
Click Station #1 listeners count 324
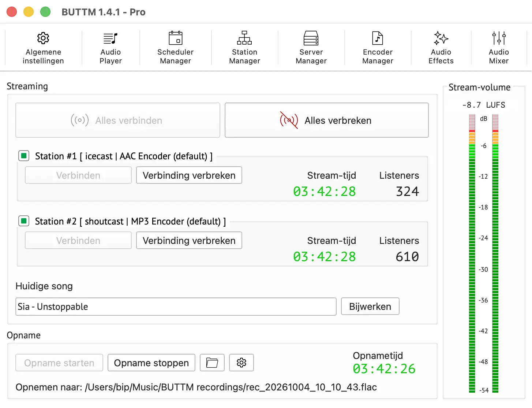(x=408, y=191)
